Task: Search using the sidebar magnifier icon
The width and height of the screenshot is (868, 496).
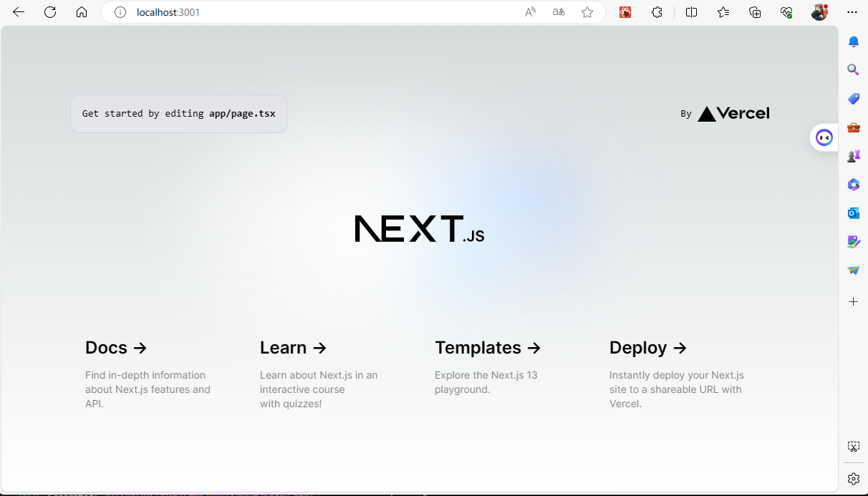Action: tap(853, 69)
